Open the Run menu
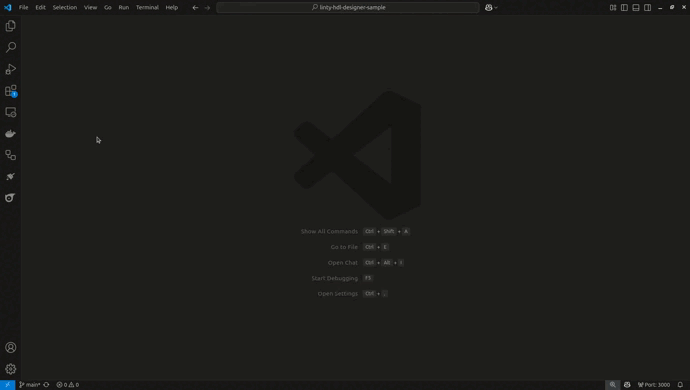This screenshot has width=690, height=390. click(x=124, y=7)
